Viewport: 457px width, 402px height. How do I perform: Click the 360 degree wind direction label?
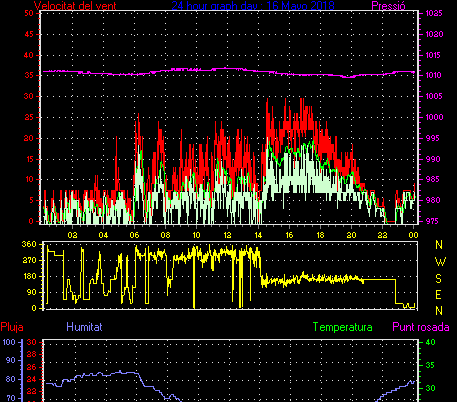[29, 244]
